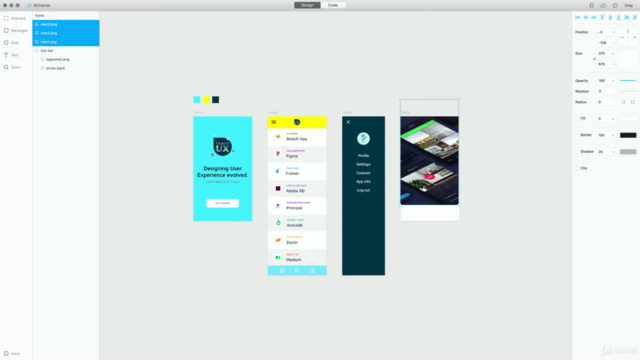Select the Rectangle tool
Viewport: 640px width, 360px height.
pos(16,31)
